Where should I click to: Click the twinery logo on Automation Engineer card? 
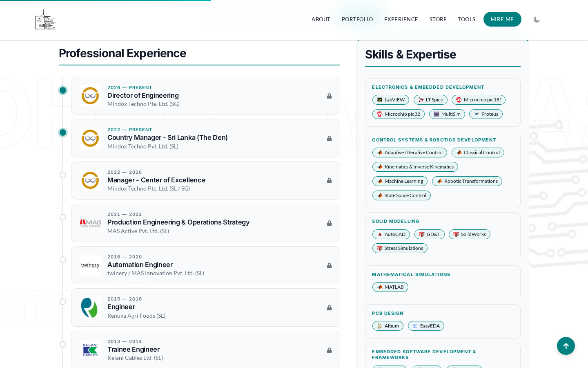pyautogui.click(x=90, y=265)
